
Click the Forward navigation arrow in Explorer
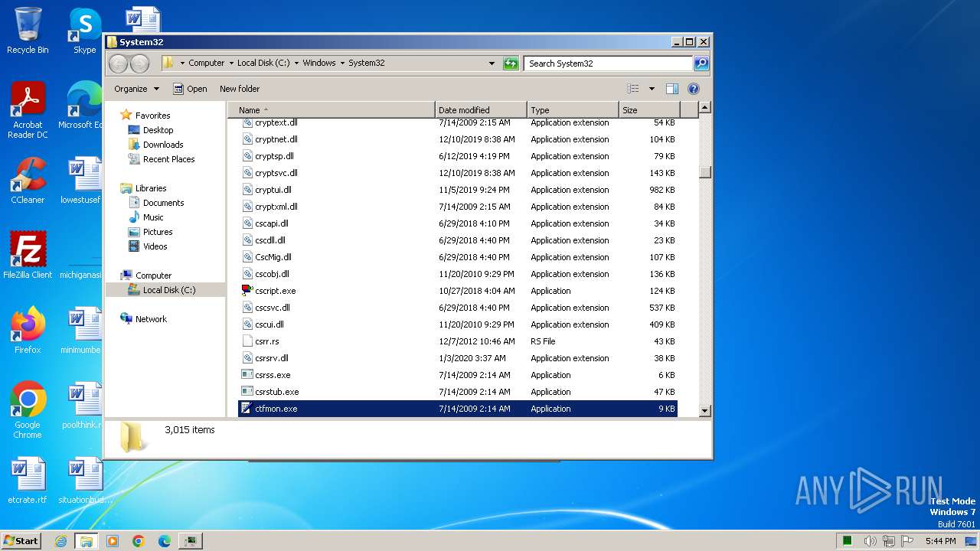tap(139, 64)
